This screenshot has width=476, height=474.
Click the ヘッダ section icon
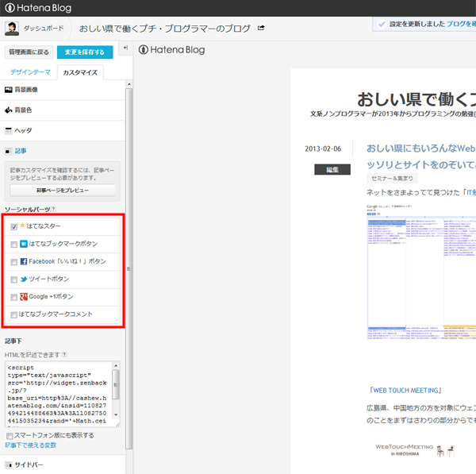[9, 131]
